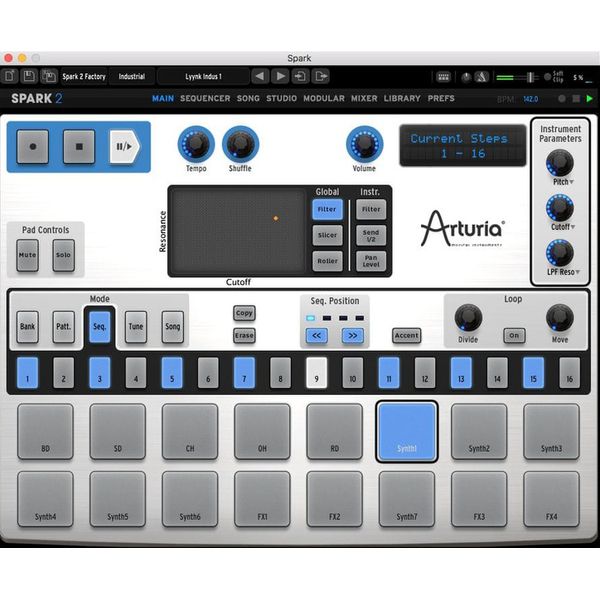Click the large record button
Screen dimensions: 600x600
click(x=33, y=147)
